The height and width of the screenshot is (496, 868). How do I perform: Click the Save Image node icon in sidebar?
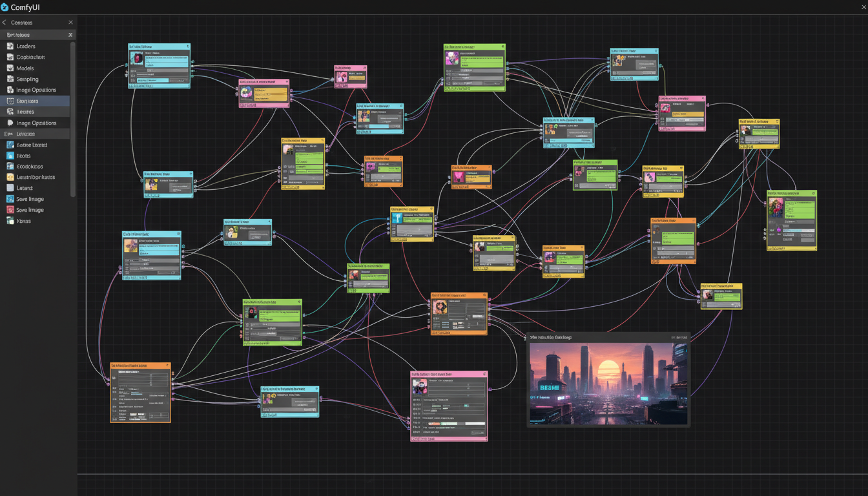coord(10,199)
